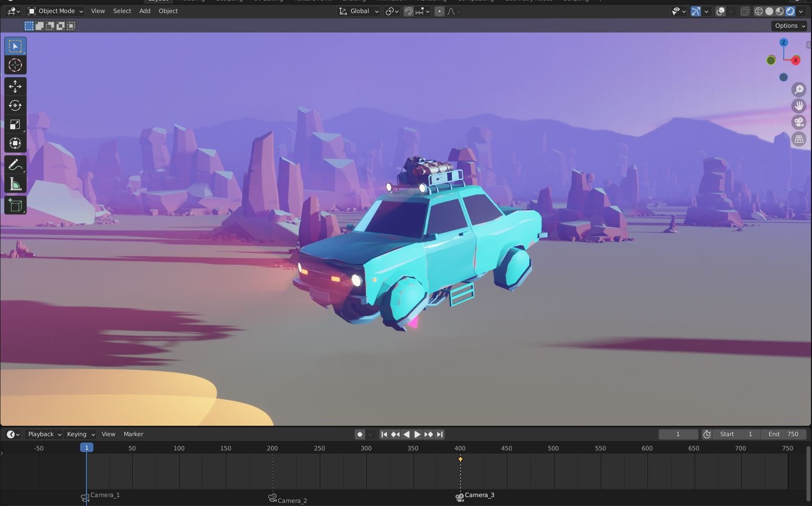Jump to the start frame
This screenshot has width=812, height=506.
[x=384, y=434]
